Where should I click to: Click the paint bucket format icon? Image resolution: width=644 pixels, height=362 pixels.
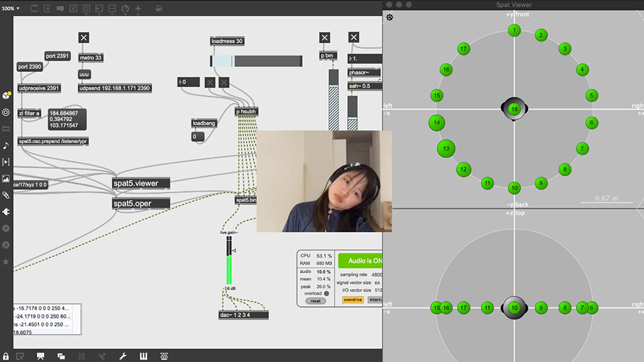point(158,9)
